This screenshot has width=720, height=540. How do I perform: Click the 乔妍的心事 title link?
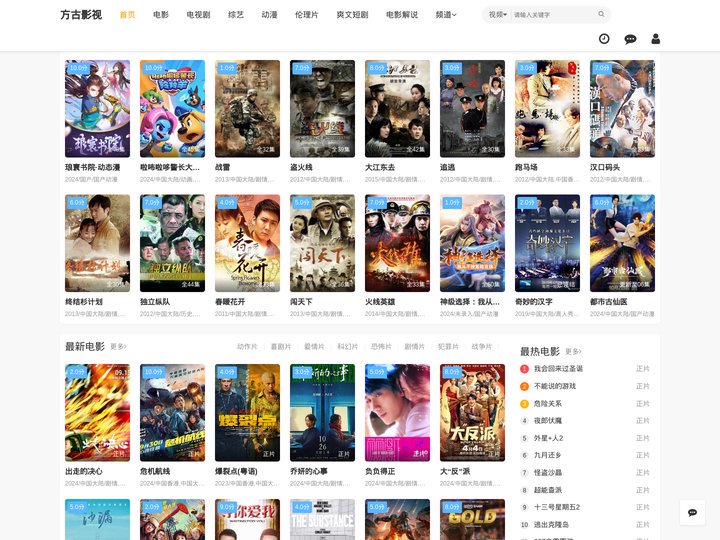click(x=308, y=472)
